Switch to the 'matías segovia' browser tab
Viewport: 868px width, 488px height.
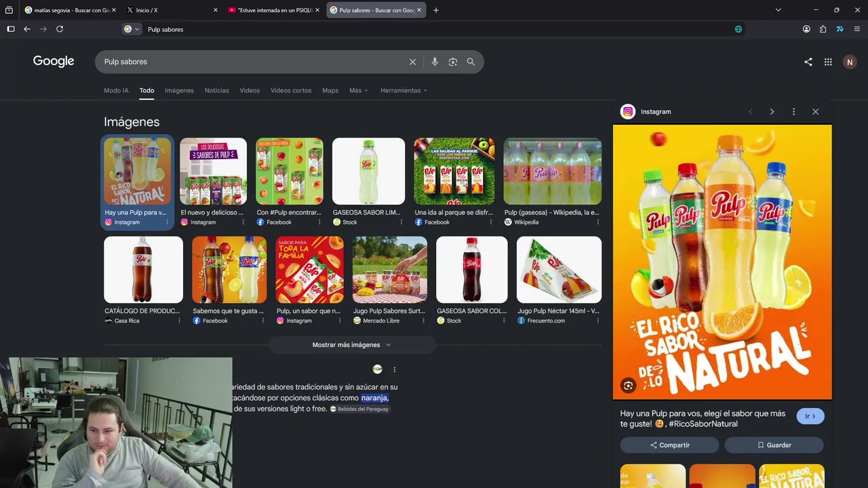[x=69, y=10]
